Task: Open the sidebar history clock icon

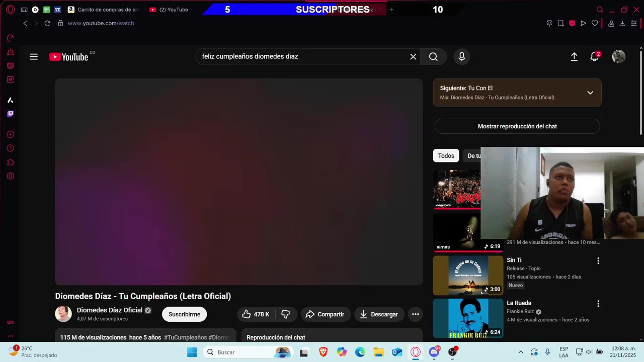Action: (10, 148)
